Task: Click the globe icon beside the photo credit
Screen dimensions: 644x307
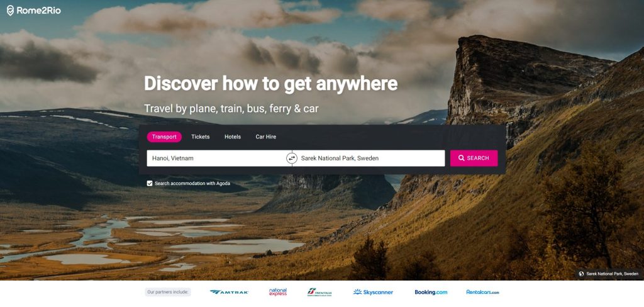Action: [581, 274]
